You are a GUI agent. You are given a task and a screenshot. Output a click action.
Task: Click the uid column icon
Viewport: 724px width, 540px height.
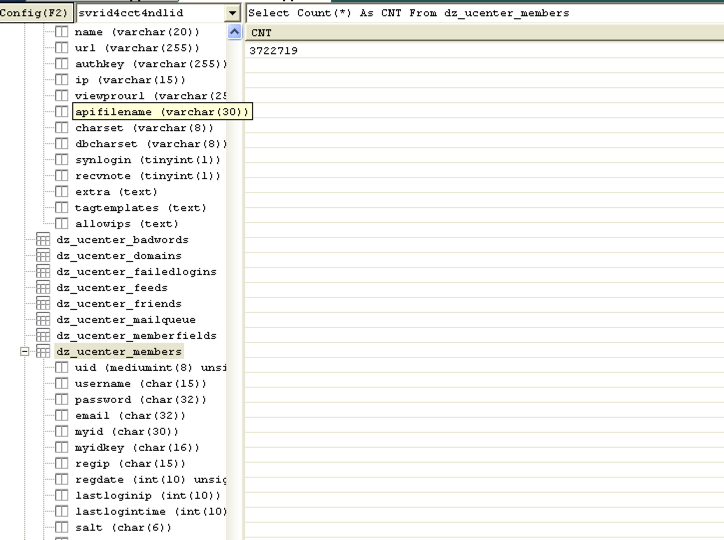61,367
